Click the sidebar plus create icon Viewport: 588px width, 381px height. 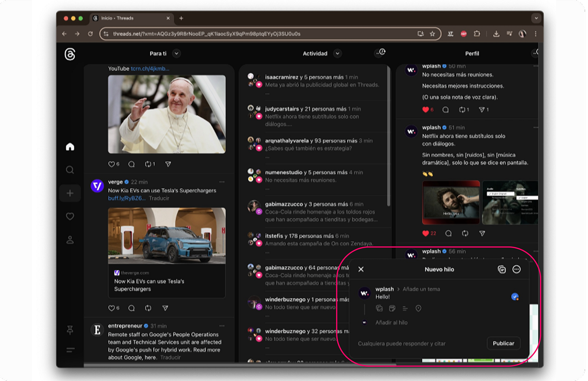tap(70, 193)
